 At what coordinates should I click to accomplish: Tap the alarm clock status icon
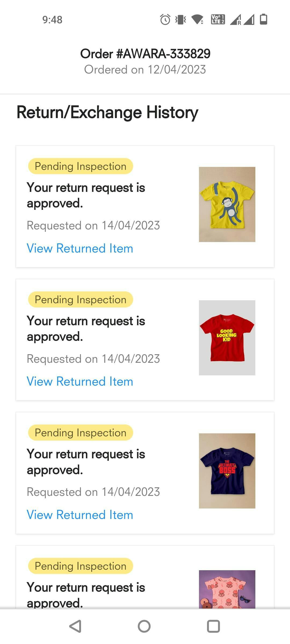point(165,20)
